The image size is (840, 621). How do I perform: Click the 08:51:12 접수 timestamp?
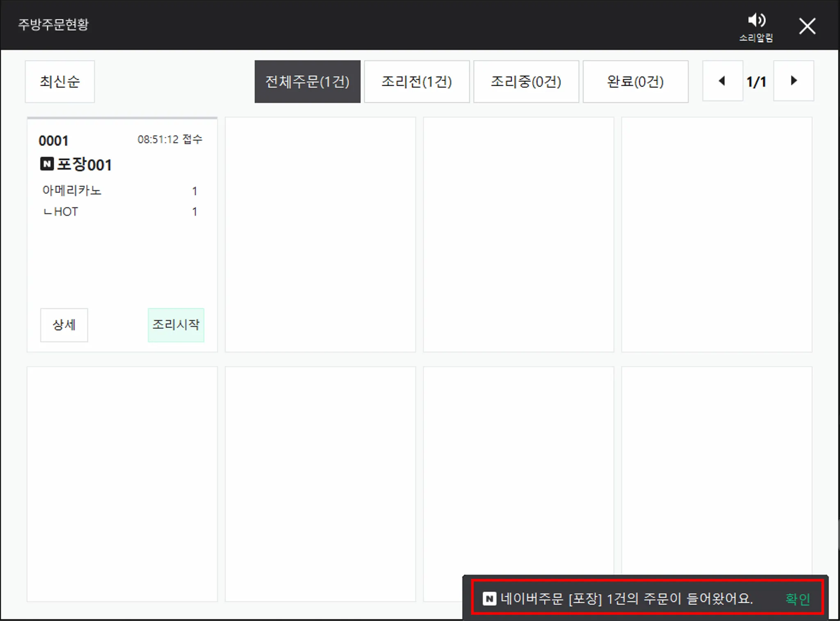pyautogui.click(x=170, y=140)
